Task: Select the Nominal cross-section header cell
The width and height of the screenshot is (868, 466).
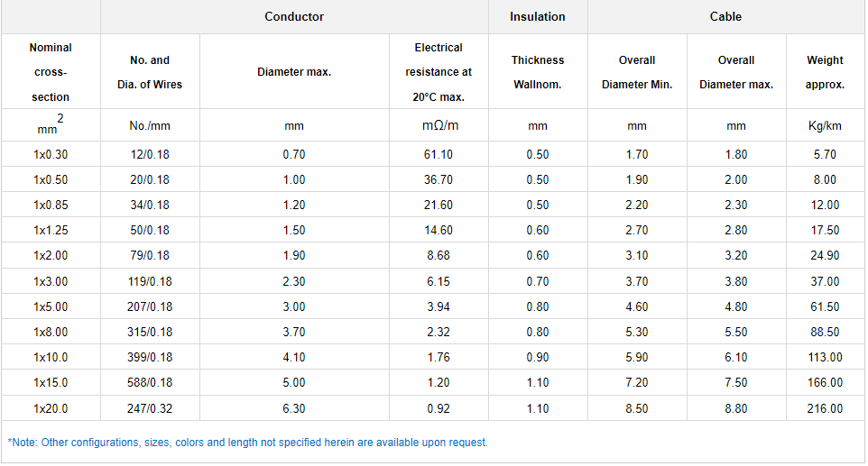Action: 51,72
